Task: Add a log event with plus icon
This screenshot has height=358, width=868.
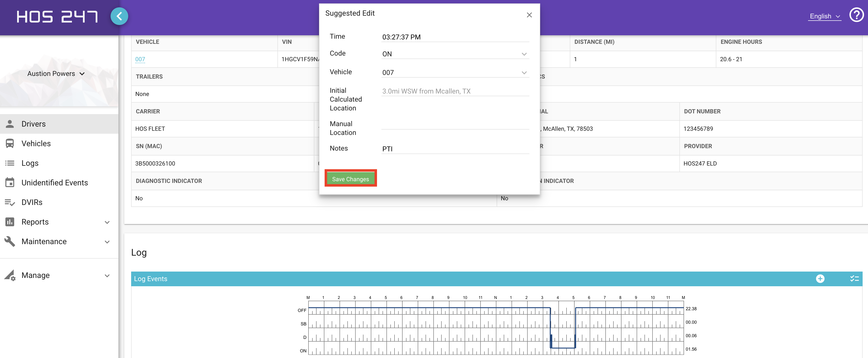Action: (820, 279)
